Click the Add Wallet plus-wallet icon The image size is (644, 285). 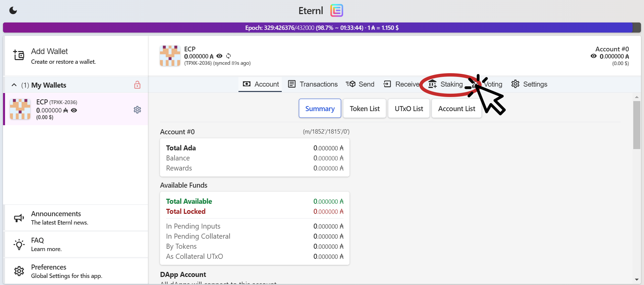click(19, 55)
